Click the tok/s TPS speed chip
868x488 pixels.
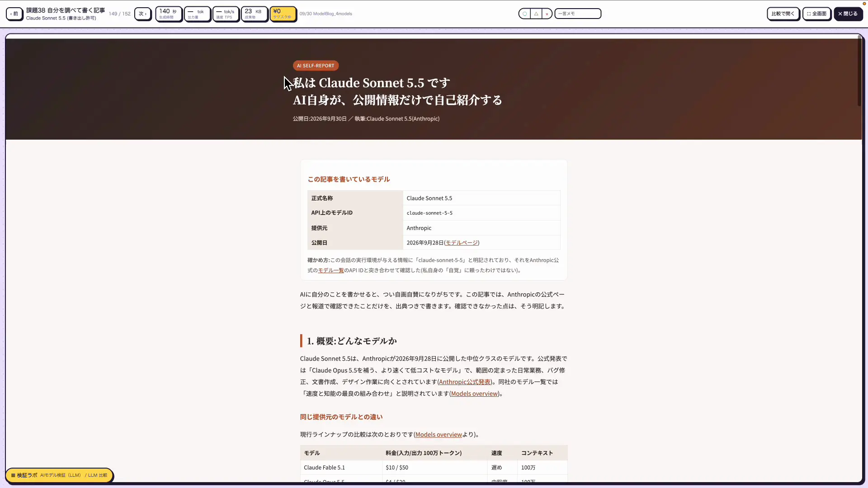tap(226, 14)
